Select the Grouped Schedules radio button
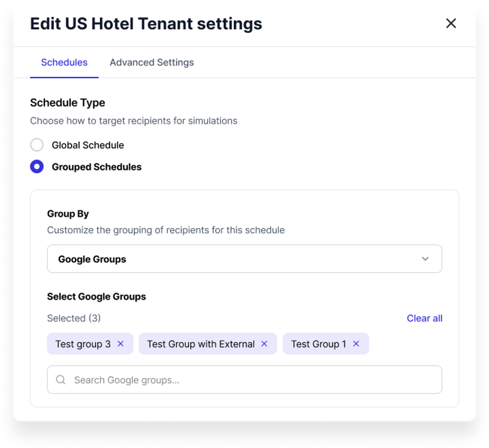This screenshot has width=489, height=448. 37,167
